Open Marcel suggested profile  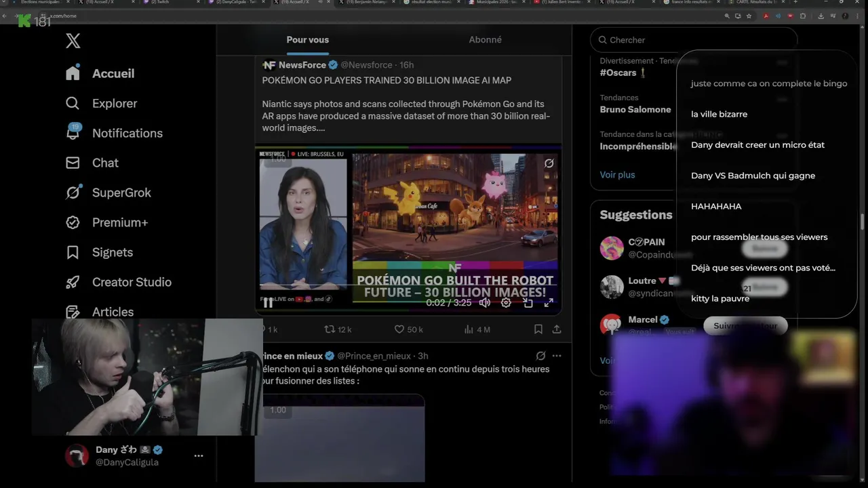(643, 319)
